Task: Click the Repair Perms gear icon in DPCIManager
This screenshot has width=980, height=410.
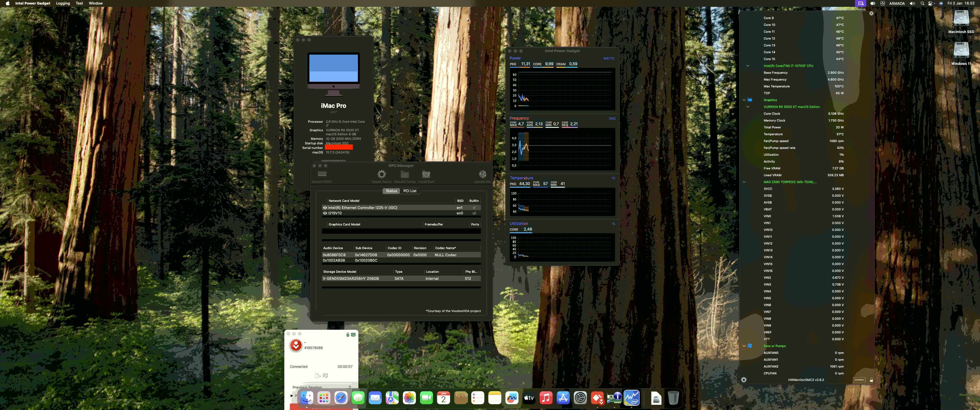Action: (381, 175)
